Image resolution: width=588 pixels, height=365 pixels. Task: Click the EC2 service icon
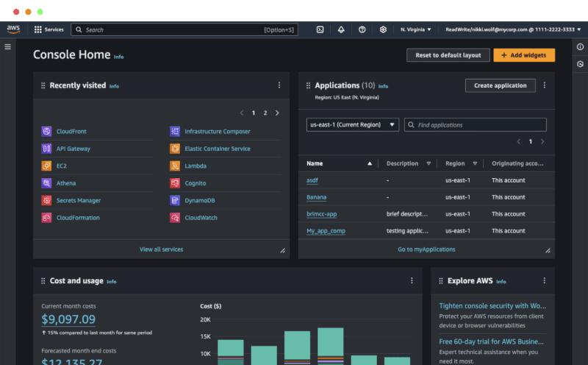46,166
